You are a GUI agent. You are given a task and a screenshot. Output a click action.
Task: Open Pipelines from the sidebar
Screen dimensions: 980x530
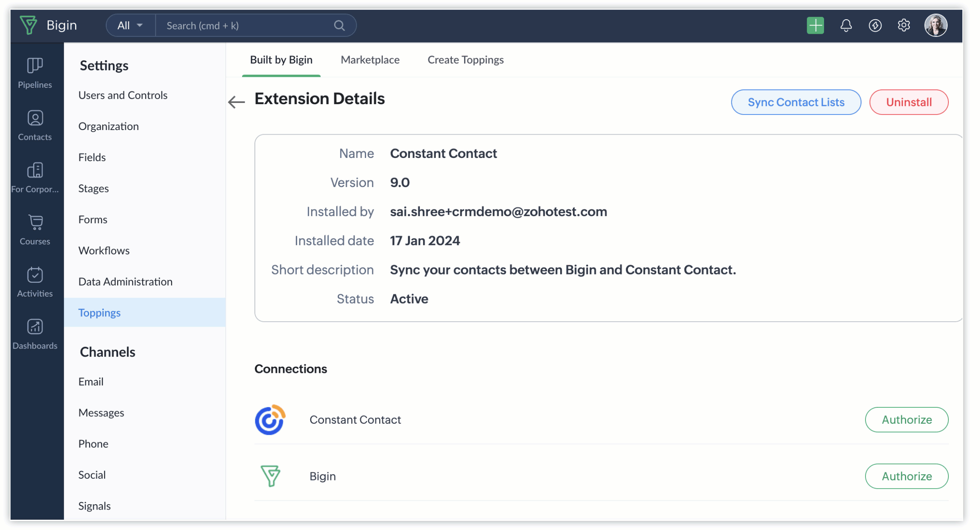(x=35, y=73)
